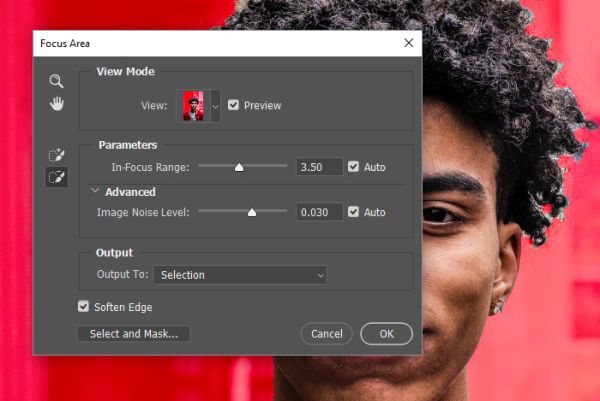This screenshot has height=401, width=600.
Task: Choose the Focus Area Add brush tool
Action: coord(57,155)
